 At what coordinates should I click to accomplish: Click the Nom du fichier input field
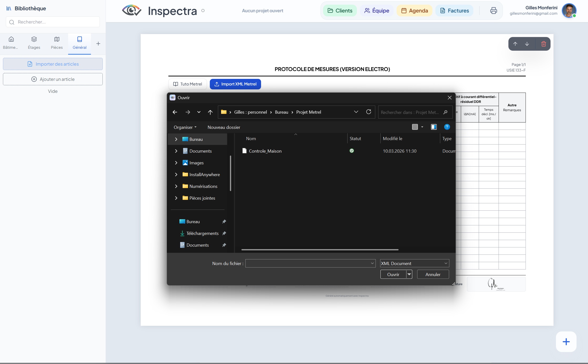[x=308, y=263]
